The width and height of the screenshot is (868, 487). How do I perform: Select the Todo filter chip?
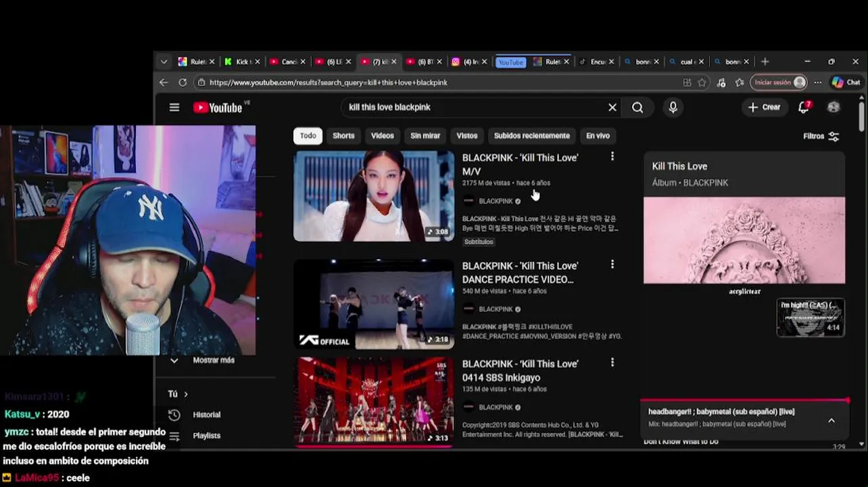[308, 135]
